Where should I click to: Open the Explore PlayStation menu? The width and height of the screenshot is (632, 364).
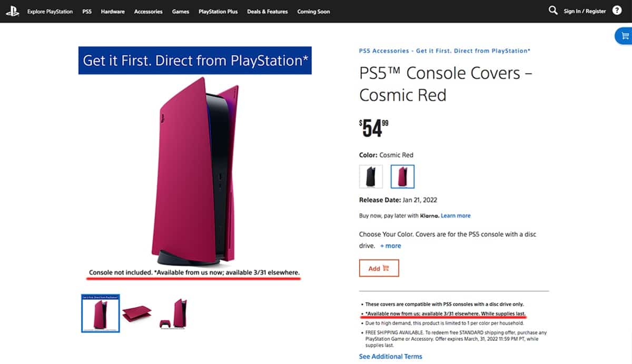[x=50, y=12]
